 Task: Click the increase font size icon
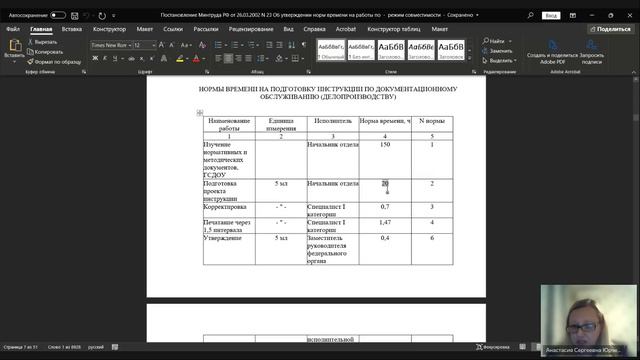pyautogui.click(x=162, y=45)
